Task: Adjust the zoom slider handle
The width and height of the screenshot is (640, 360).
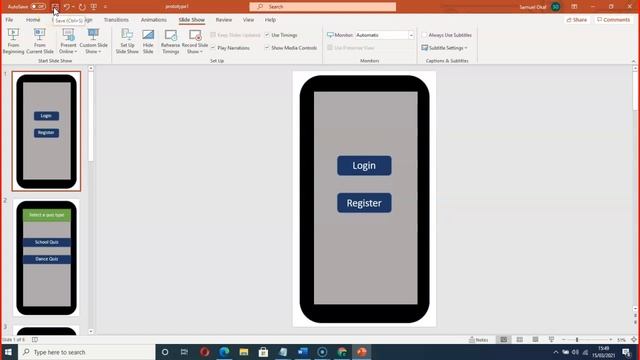Action: point(577,340)
